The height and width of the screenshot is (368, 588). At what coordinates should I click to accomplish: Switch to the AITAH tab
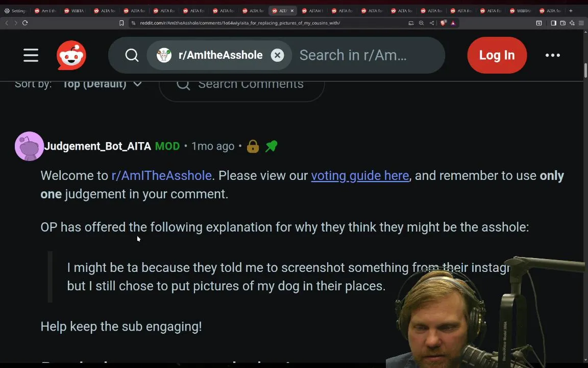(x=313, y=11)
